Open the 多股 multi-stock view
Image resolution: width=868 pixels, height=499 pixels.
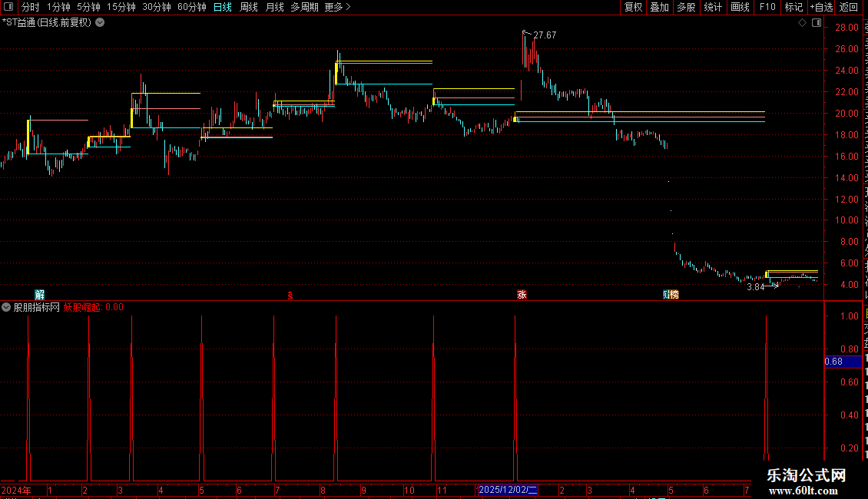[686, 7]
